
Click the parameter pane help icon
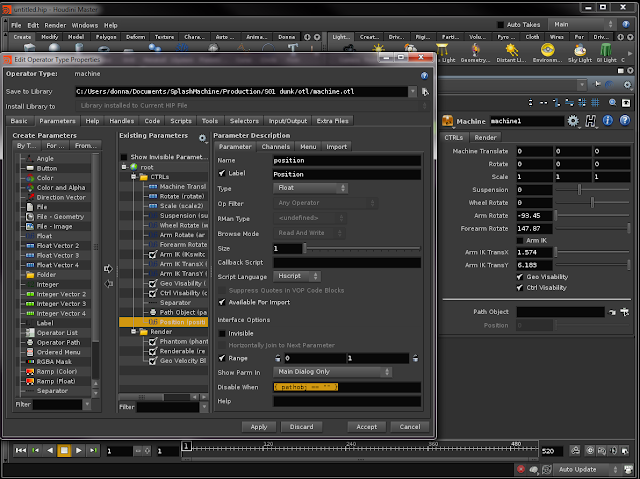tap(625, 120)
